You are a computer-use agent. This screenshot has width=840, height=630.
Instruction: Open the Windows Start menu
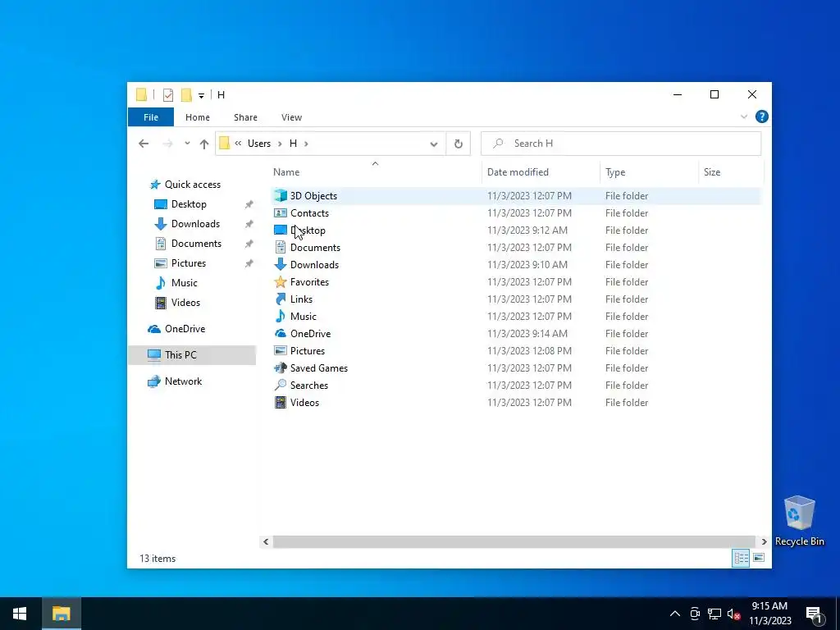tap(20, 614)
